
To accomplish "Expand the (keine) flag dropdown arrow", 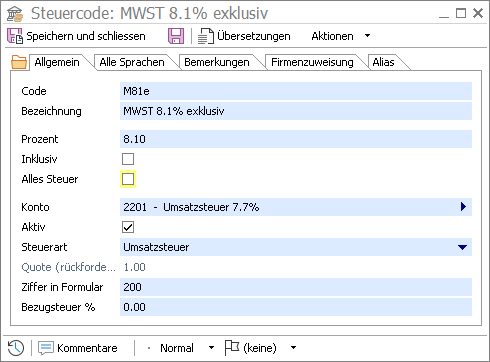I will point(293,348).
